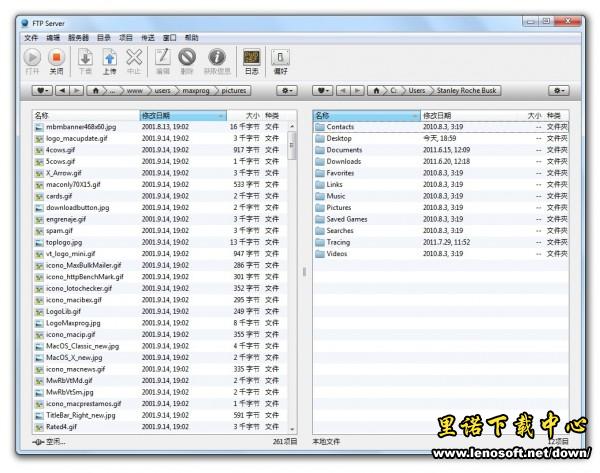Click the Desktop folder icon
The height and width of the screenshot is (473, 600).
click(x=320, y=139)
